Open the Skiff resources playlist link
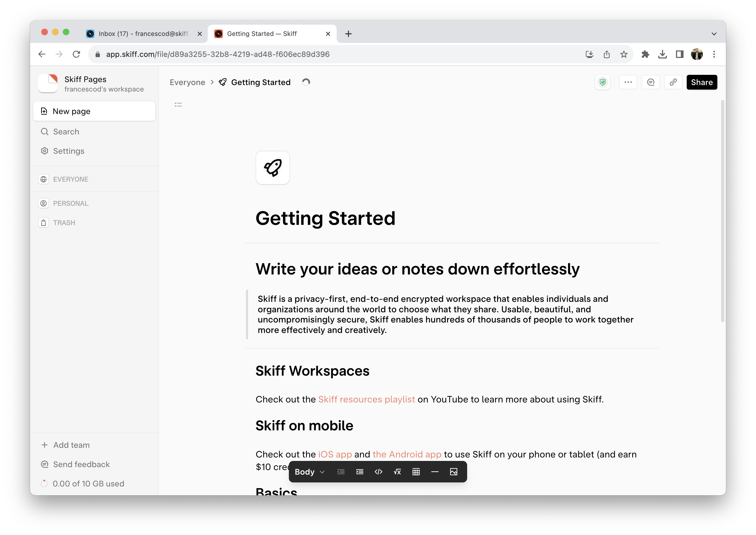The image size is (756, 535). click(x=366, y=399)
